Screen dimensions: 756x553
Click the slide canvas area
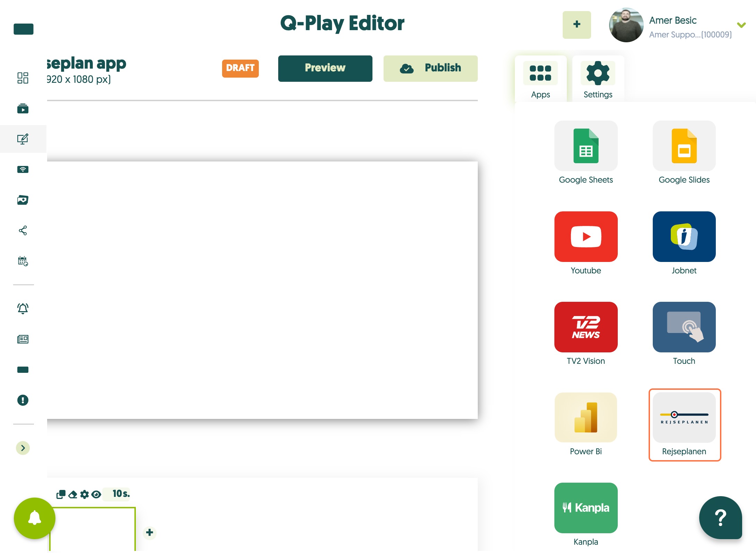point(262,290)
